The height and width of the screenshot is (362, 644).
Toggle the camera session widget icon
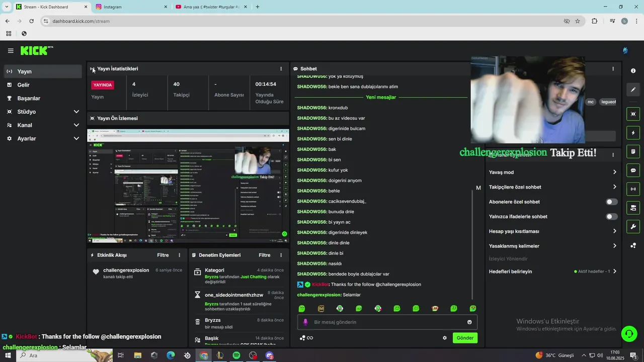click(633, 208)
